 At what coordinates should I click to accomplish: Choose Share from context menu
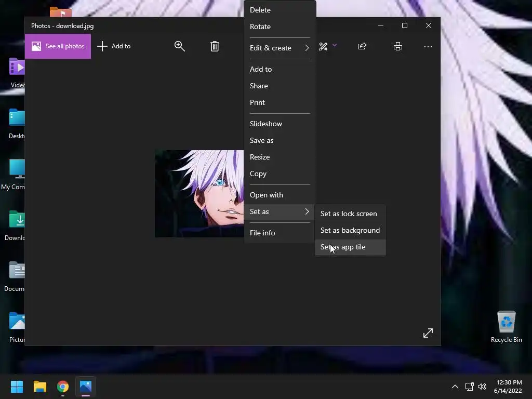coord(280,86)
